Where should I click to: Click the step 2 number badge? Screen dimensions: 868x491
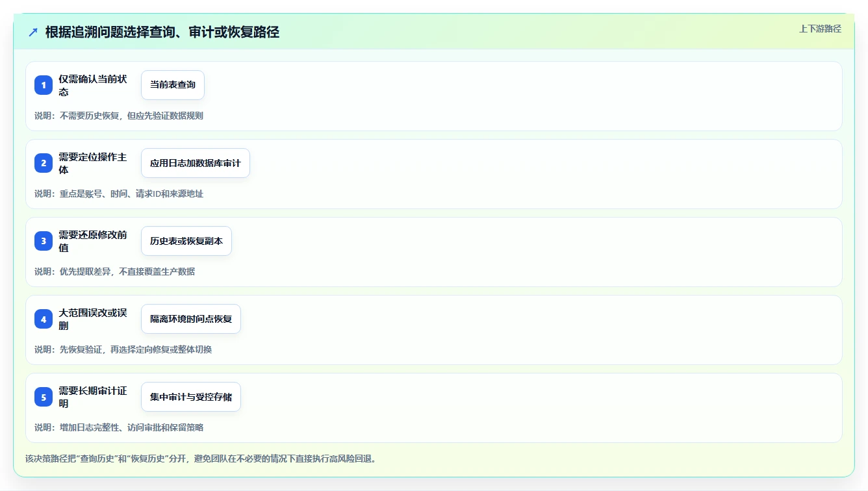[x=44, y=163]
